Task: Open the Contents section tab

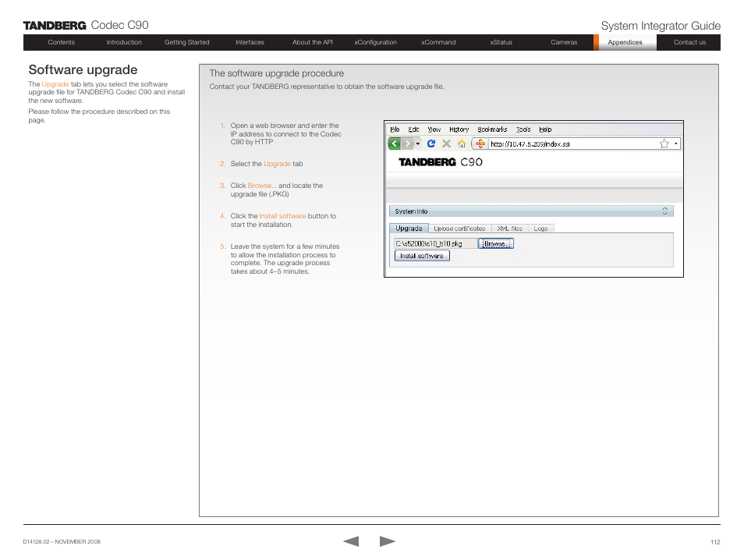Action: [x=61, y=42]
